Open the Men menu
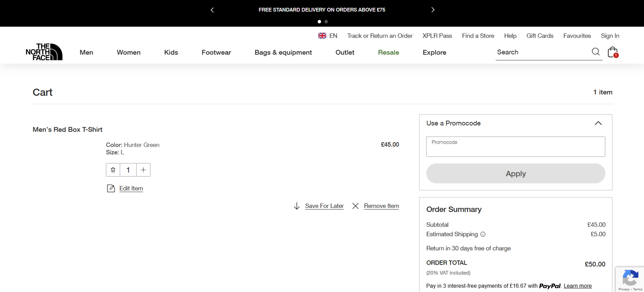Screen dimensions: 644x292 pos(86,52)
